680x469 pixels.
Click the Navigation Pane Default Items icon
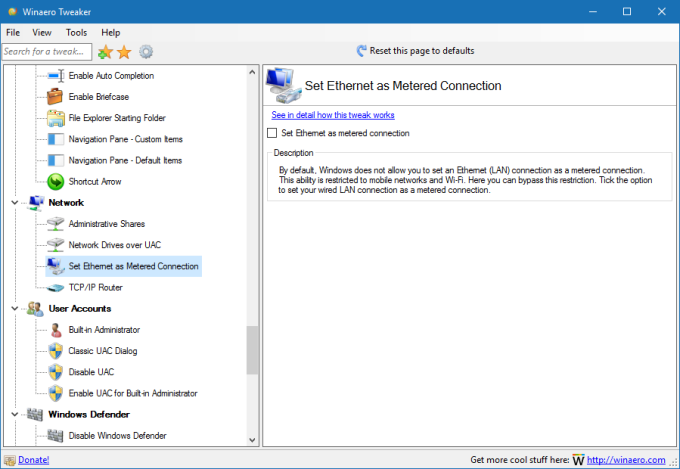coord(56,161)
